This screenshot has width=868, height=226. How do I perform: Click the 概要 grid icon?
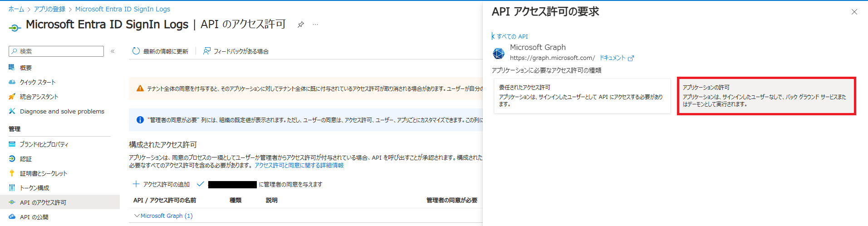tap(12, 68)
